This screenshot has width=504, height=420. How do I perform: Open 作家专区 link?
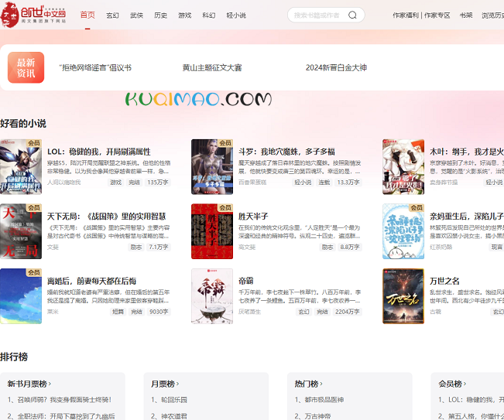(x=437, y=15)
